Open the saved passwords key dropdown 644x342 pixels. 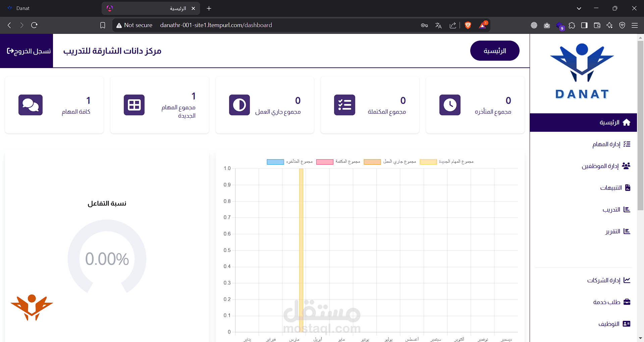[424, 25]
